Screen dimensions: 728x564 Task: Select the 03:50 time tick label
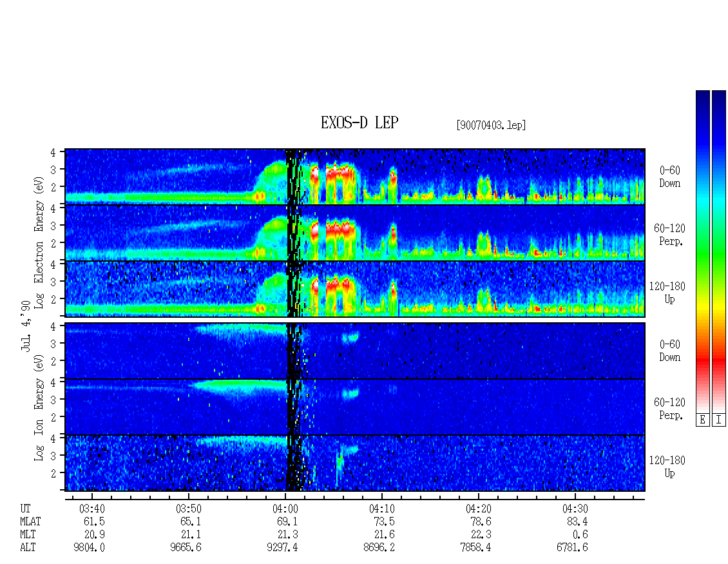click(x=189, y=509)
